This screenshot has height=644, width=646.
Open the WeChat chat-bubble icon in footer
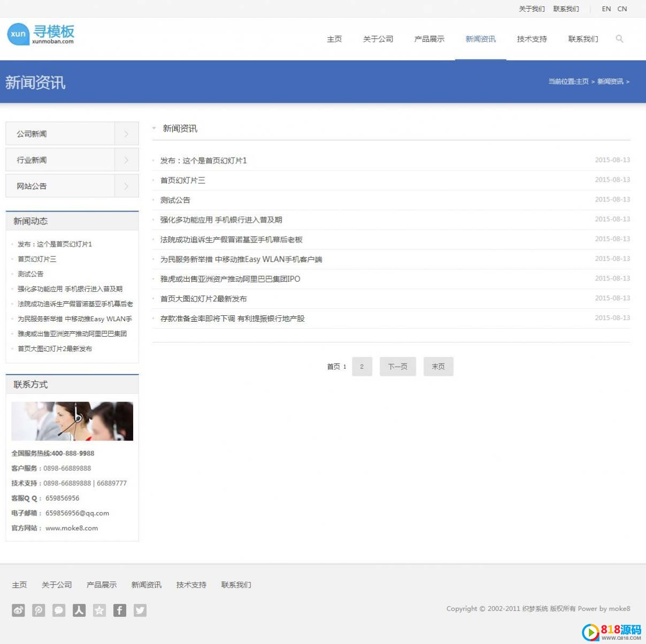point(59,610)
